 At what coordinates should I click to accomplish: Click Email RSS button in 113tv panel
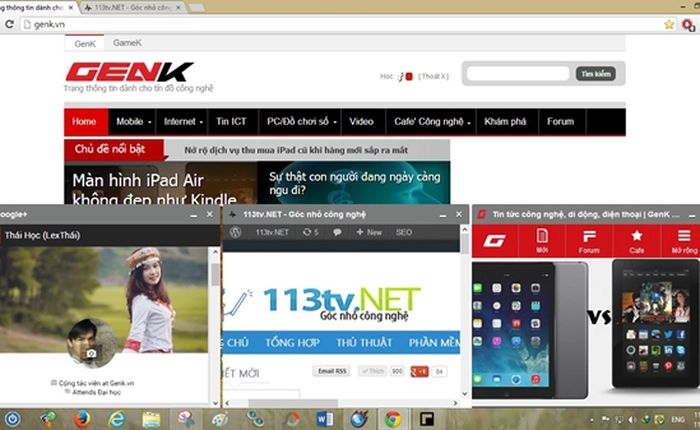[x=332, y=371]
